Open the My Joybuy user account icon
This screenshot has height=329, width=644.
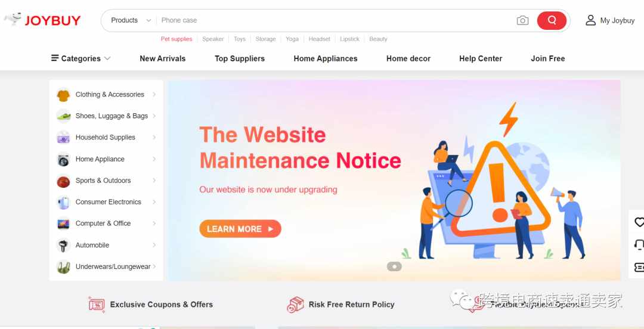point(590,20)
